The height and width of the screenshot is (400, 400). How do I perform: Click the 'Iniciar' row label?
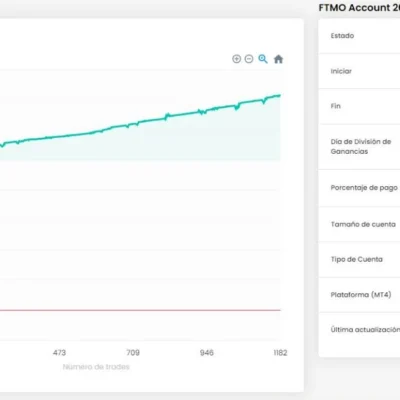[341, 71]
